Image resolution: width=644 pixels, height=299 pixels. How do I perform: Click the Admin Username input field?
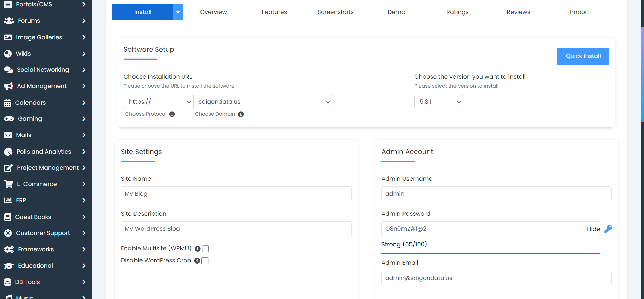[x=496, y=194]
